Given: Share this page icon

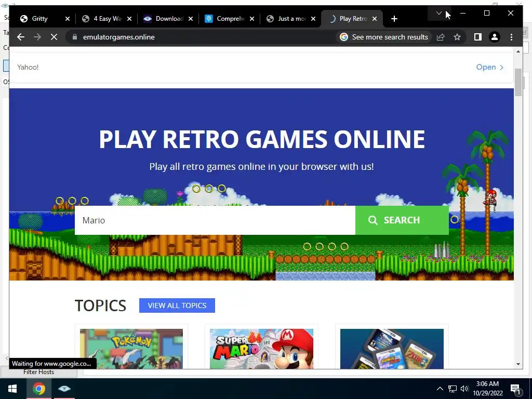Looking at the screenshot, I should coord(441,37).
